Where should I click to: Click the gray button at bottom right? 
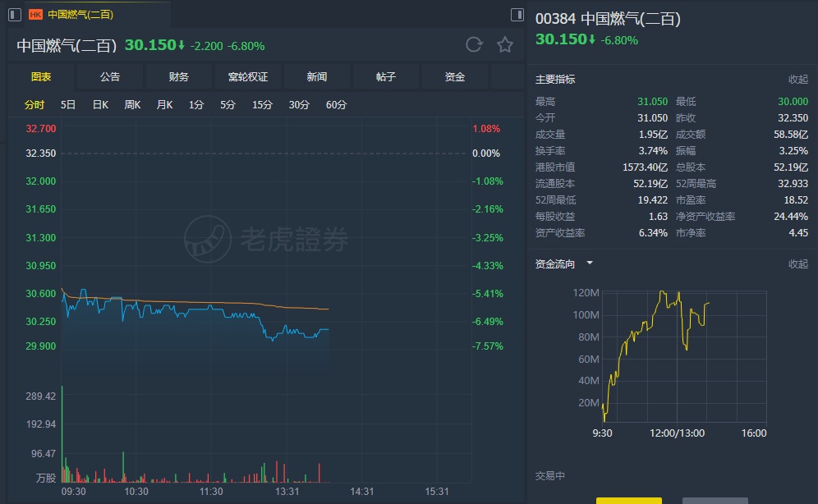coord(715,501)
